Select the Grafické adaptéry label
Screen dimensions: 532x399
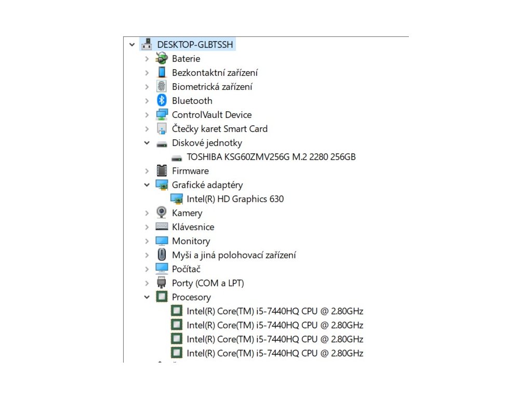[x=207, y=185]
